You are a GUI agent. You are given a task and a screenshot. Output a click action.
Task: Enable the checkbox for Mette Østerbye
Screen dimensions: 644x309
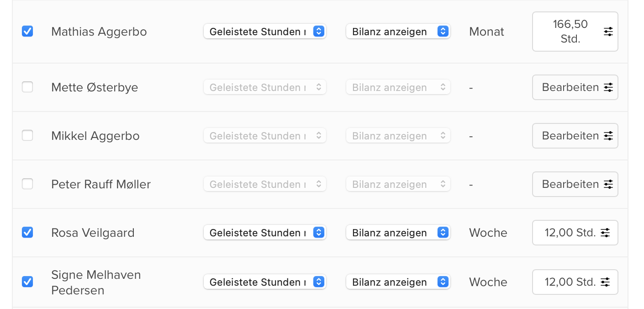pyautogui.click(x=27, y=87)
